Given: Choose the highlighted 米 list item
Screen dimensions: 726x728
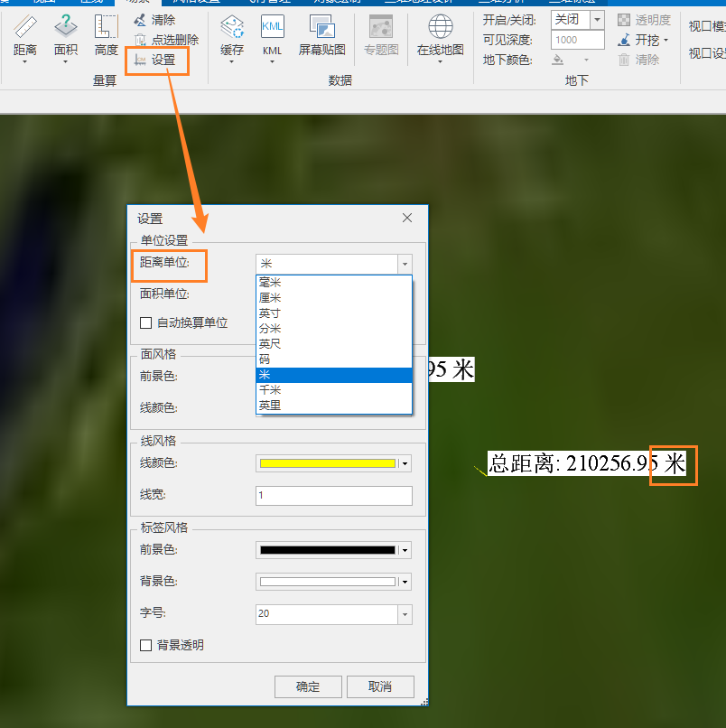Looking at the screenshot, I should 334,375.
